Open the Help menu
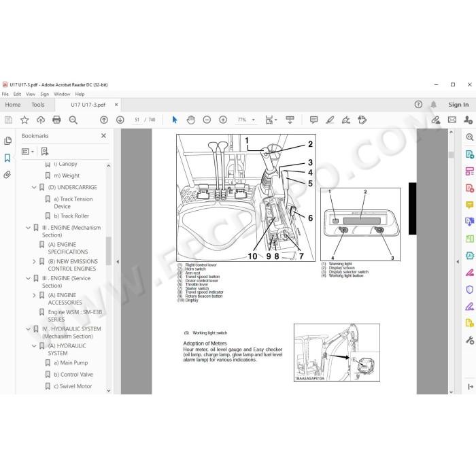The height and width of the screenshot is (476, 476). coord(80,94)
